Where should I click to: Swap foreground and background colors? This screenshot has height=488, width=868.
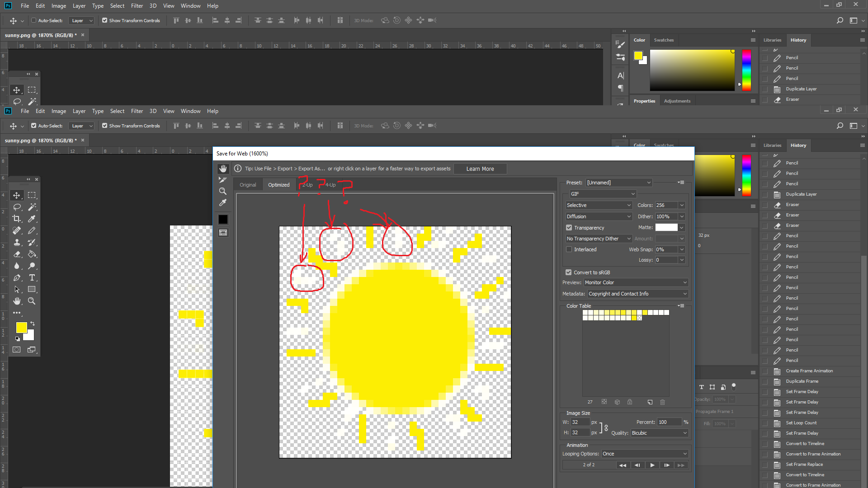33,324
